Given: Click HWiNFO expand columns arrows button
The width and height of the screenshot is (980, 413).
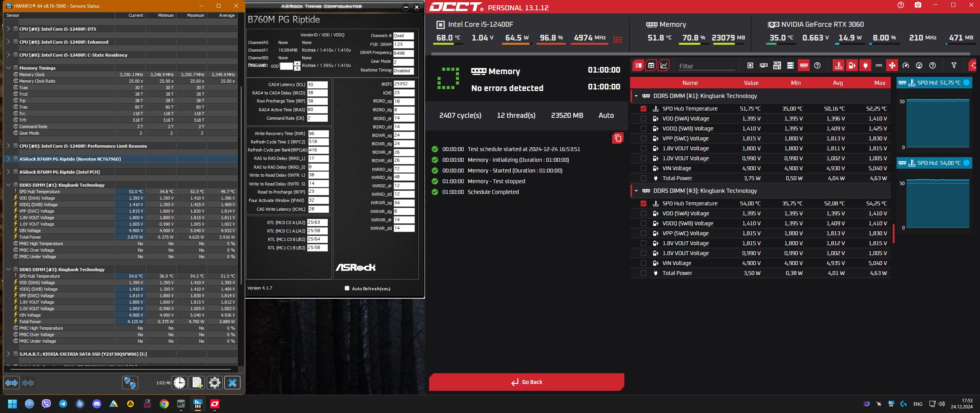Looking at the screenshot, I should click(x=11, y=383).
